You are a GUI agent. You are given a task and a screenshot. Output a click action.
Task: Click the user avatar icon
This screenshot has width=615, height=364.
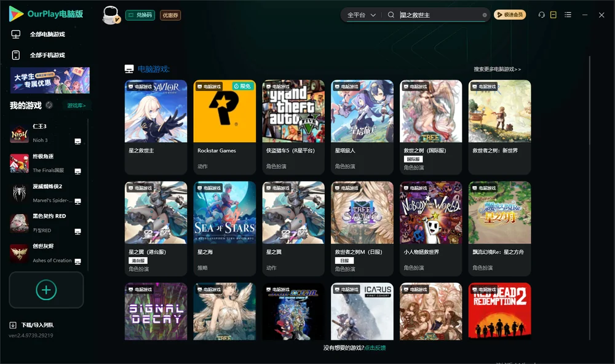[x=111, y=15]
